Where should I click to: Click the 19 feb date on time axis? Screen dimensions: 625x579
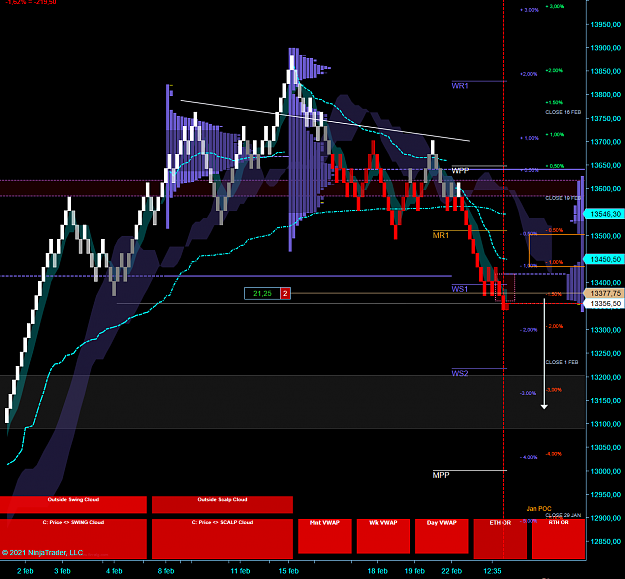point(415,571)
